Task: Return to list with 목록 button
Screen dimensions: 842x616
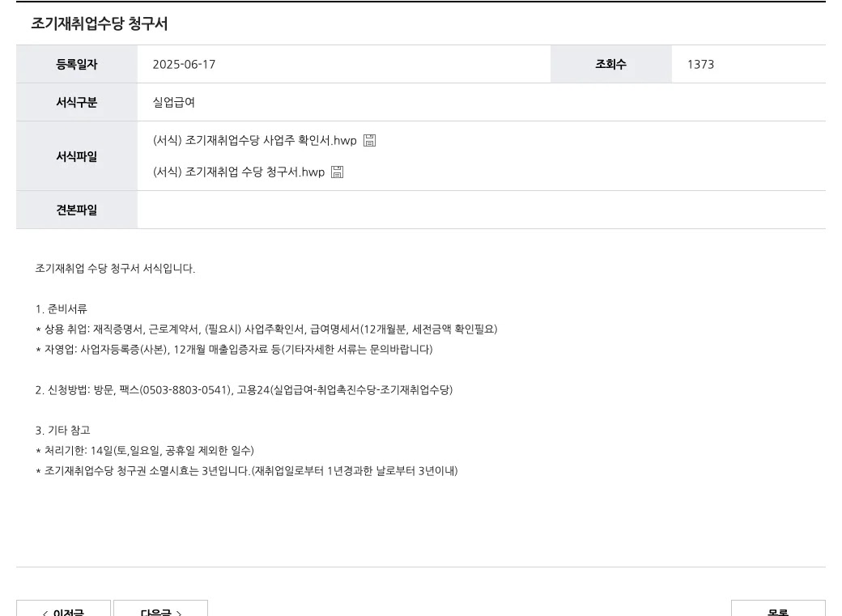Action: 778,610
